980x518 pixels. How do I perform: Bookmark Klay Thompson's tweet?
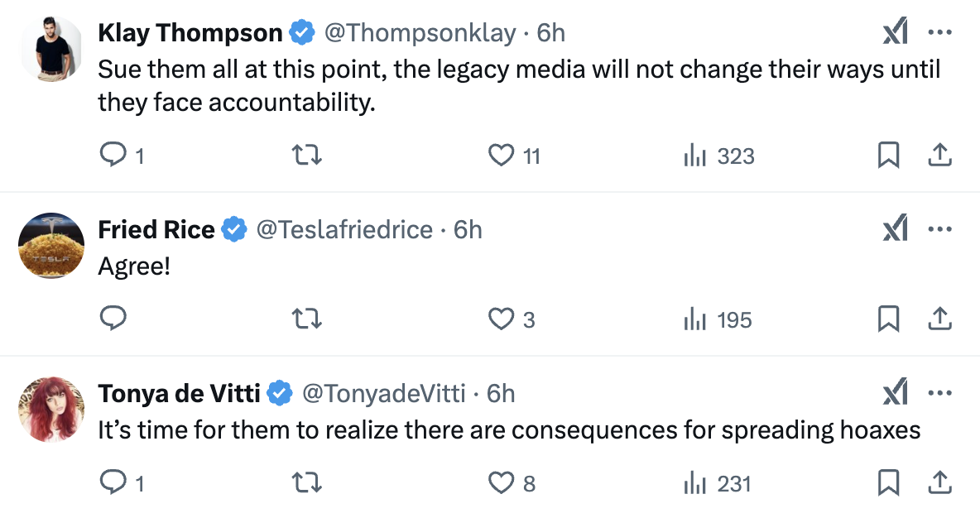(x=888, y=156)
